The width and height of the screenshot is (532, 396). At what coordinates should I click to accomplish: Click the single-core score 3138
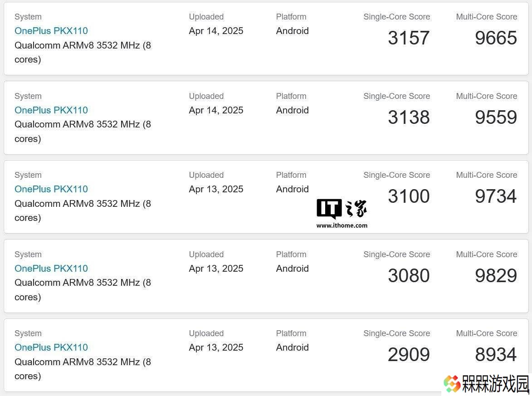(409, 117)
